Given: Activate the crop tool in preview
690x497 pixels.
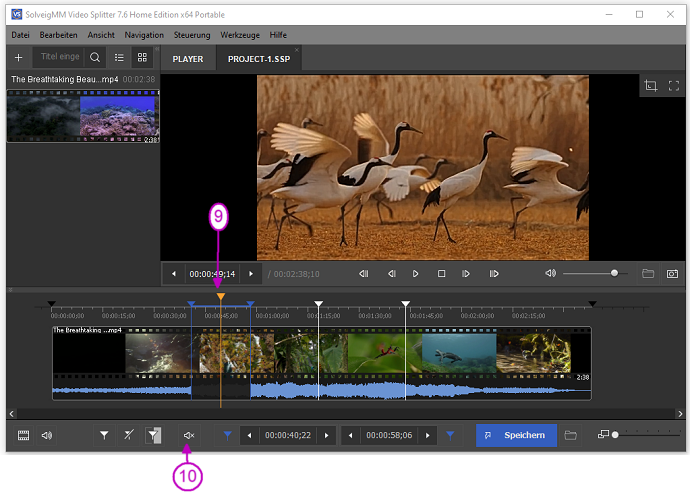Looking at the screenshot, I should tap(650, 85).
